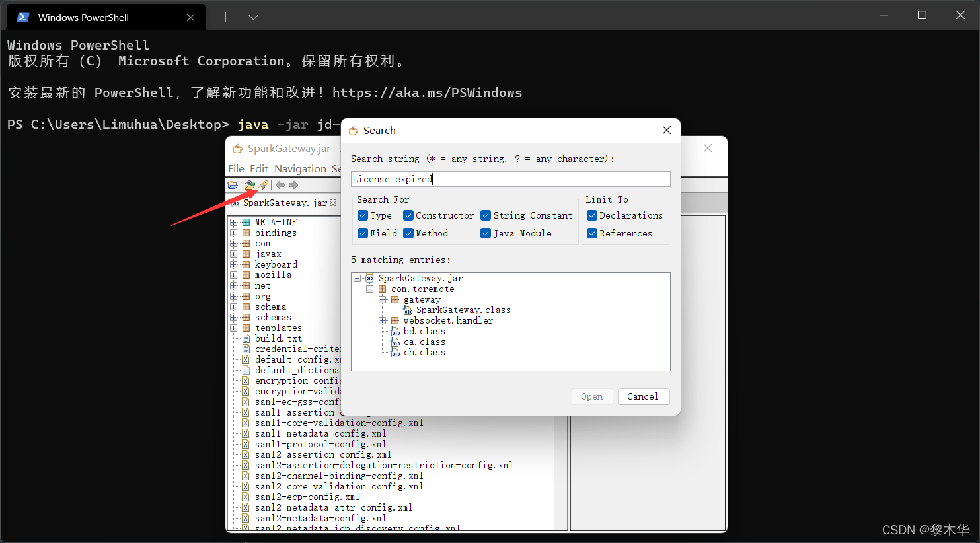
Task: Click the gateway package icon in results
Action: (395, 299)
